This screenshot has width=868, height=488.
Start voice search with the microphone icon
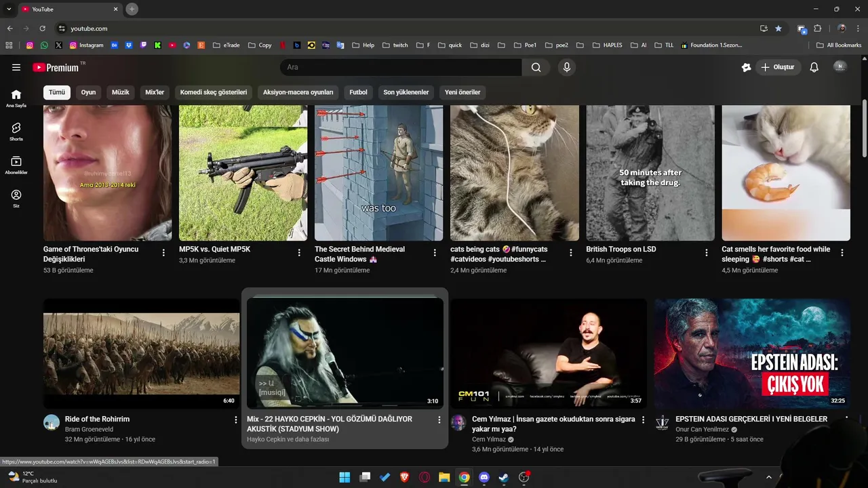click(x=567, y=67)
